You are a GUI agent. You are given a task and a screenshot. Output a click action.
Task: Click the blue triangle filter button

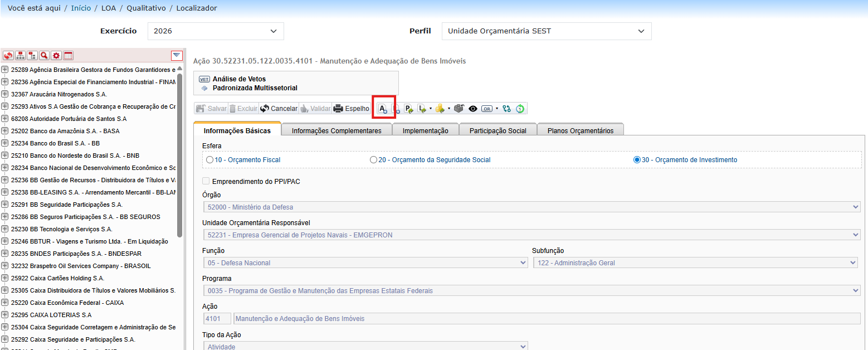(x=177, y=55)
